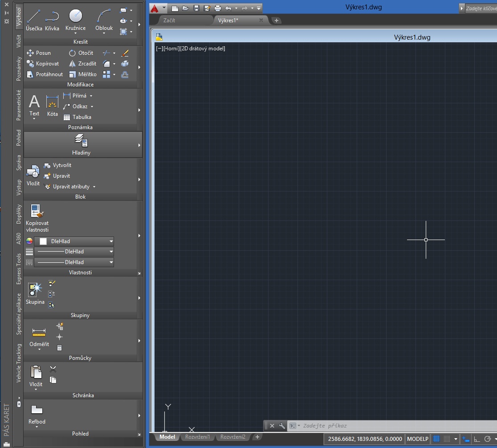Viewport: 497px width, 448px height.
Task: Open the Express Tools palette tab
Action: point(19,269)
